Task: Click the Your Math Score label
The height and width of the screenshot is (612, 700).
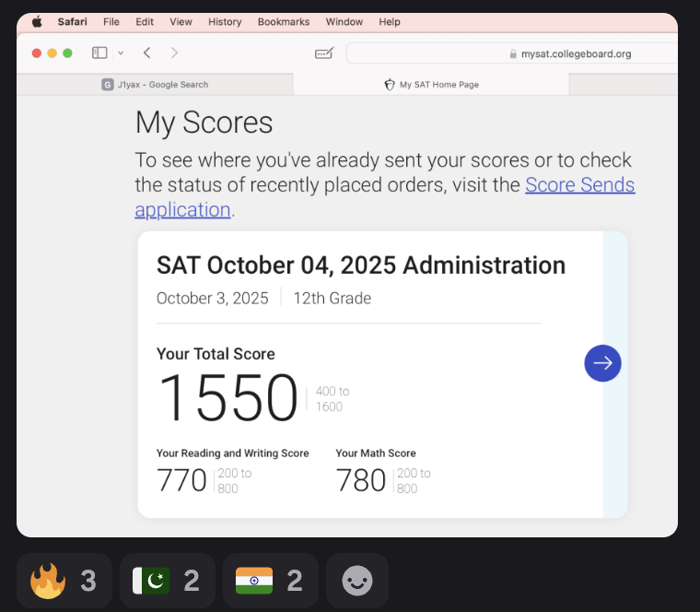Action: click(x=376, y=453)
